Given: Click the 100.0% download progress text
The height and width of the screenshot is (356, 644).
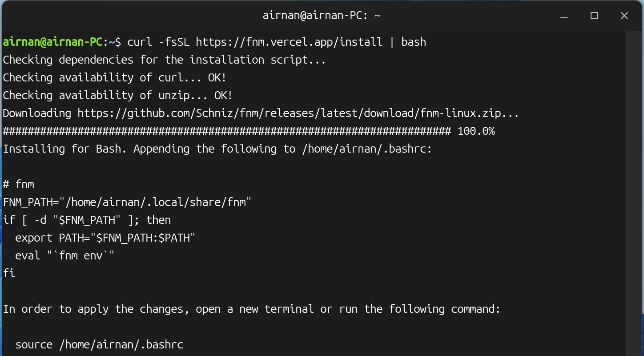Looking at the screenshot, I should point(476,131).
